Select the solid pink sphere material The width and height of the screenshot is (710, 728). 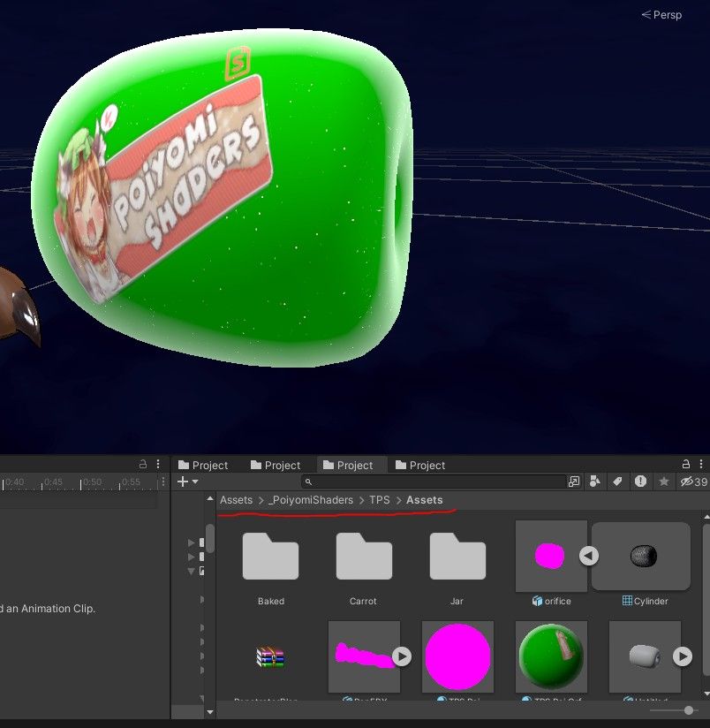click(x=458, y=656)
